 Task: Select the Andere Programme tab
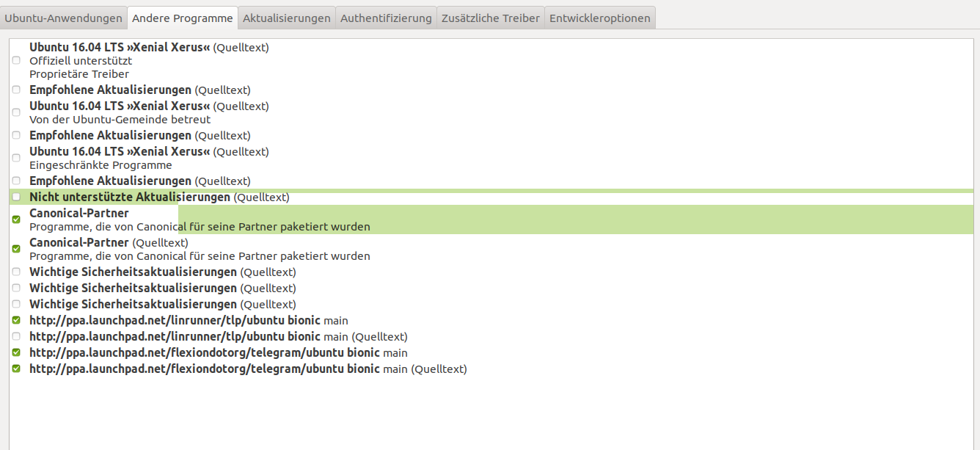(x=183, y=18)
